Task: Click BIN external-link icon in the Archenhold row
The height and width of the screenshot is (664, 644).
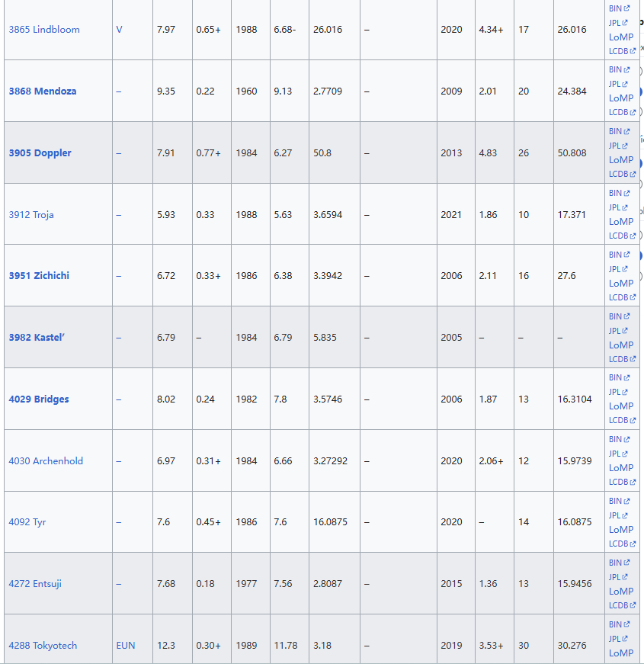Action: (626, 440)
